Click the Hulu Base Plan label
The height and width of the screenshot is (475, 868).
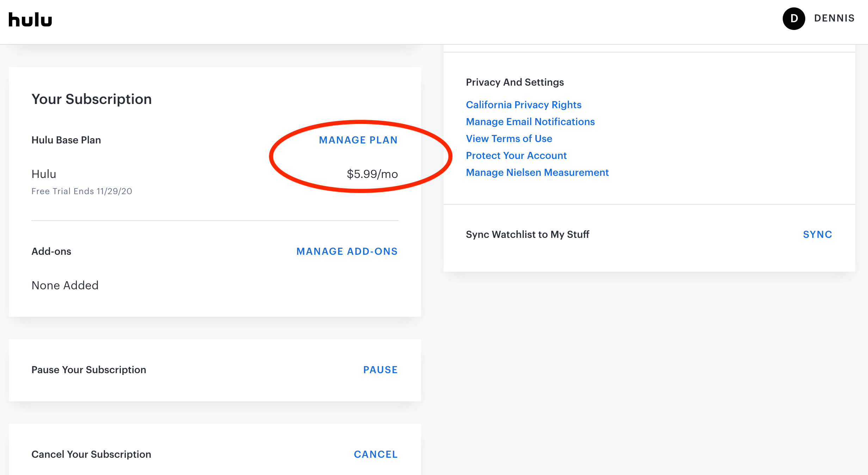pyautogui.click(x=66, y=140)
